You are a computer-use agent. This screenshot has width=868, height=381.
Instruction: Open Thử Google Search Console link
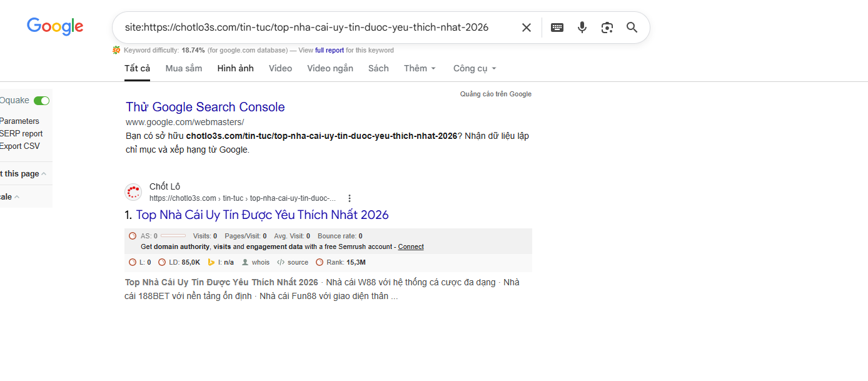click(205, 107)
